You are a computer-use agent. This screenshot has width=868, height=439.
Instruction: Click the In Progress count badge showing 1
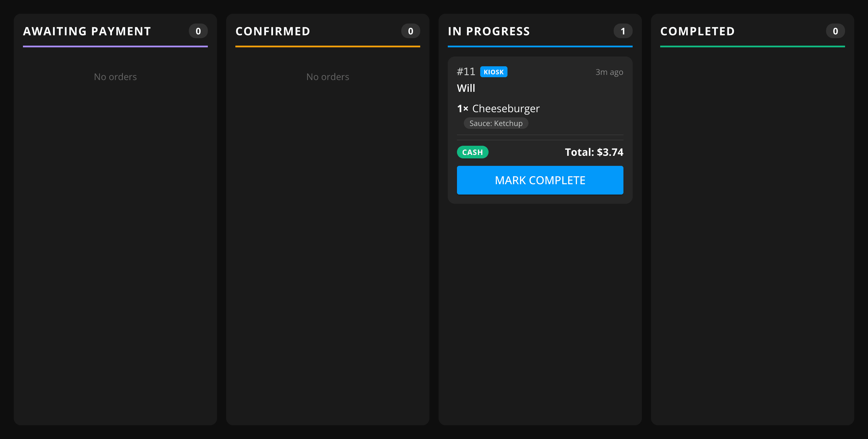pyautogui.click(x=623, y=31)
